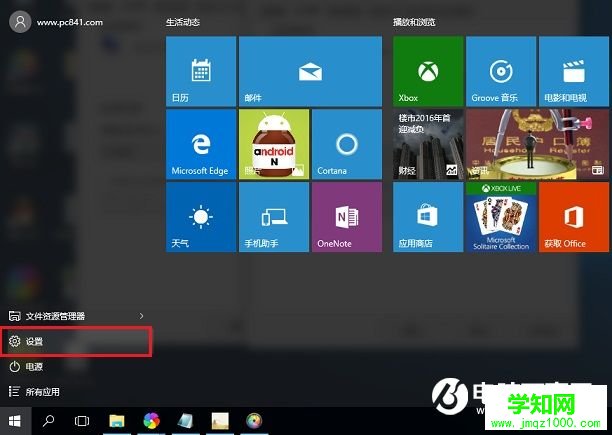Image resolution: width=612 pixels, height=435 pixels.
Task: Expand the 文件资源管理器 jump list arrow
Action: (x=142, y=316)
